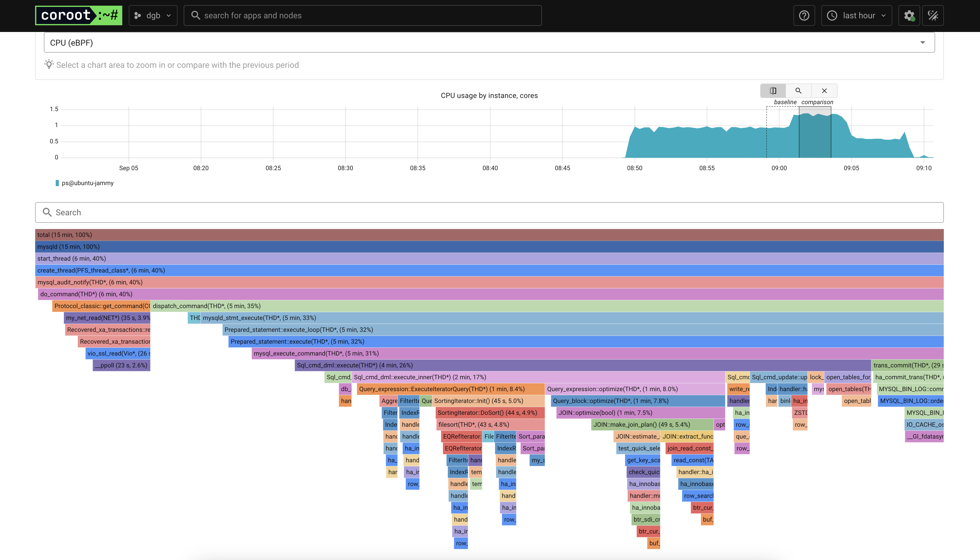Image resolution: width=980 pixels, height=560 pixels.
Task: Select the JOIN::extract_func frame
Action: [x=687, y=437]
